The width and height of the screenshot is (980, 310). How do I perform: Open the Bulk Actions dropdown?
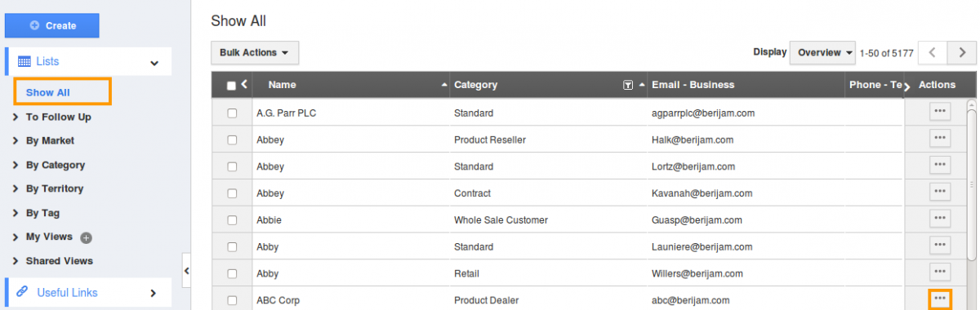255,53
